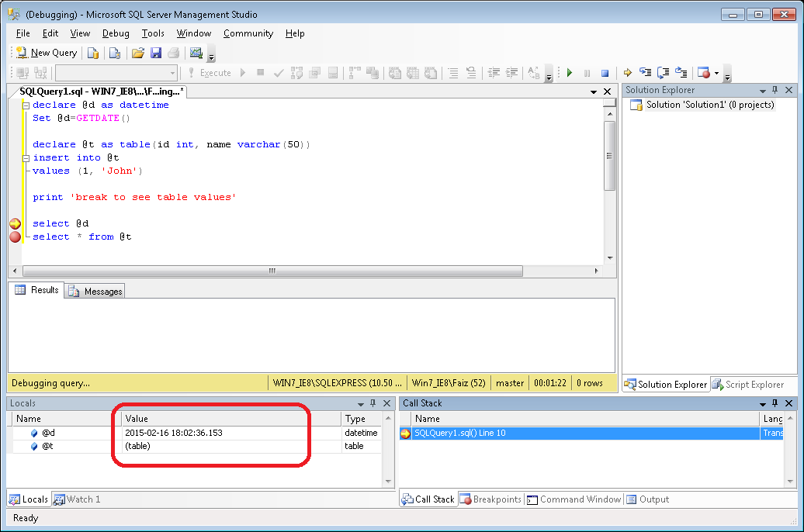Click the Open File folder icon

(x=138, y=53)
